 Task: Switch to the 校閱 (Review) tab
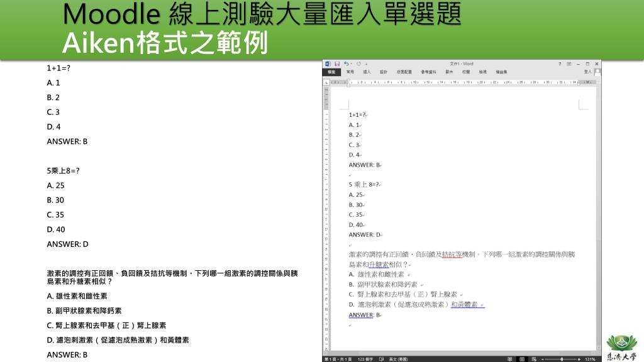(466, 72)
